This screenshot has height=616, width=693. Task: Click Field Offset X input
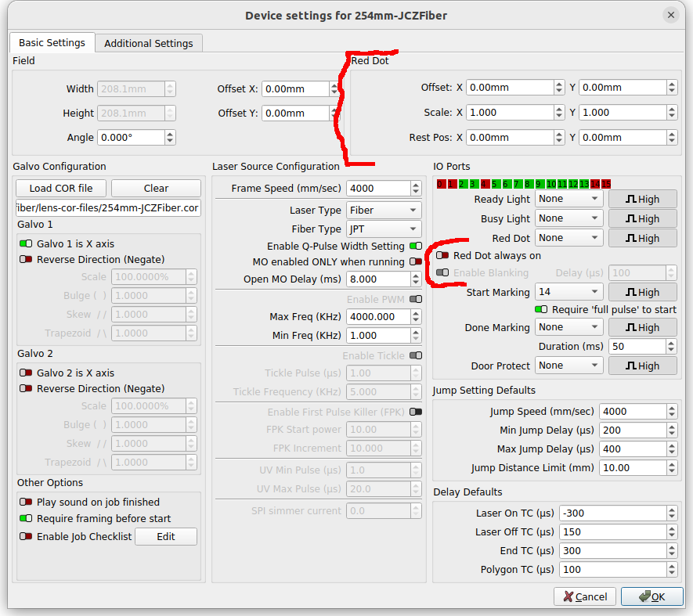click(296, 88)
